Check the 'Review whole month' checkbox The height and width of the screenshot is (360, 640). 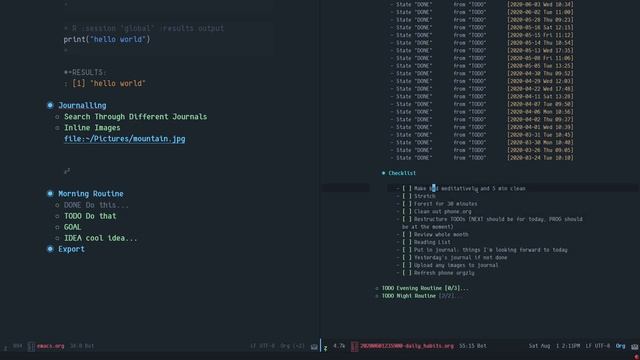407,235
